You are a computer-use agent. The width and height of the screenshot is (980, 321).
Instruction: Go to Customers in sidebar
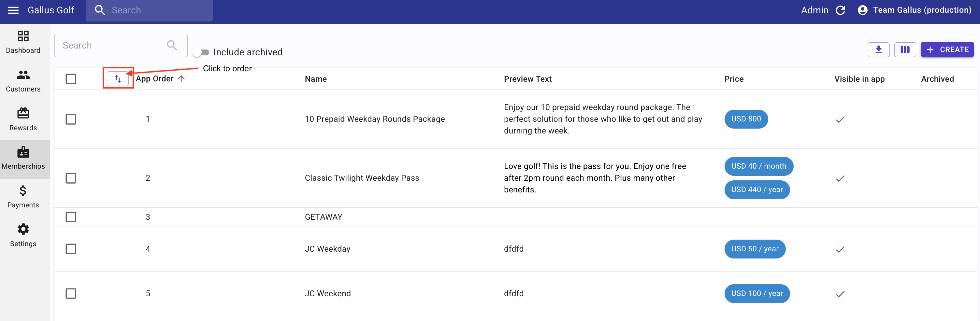23,81
